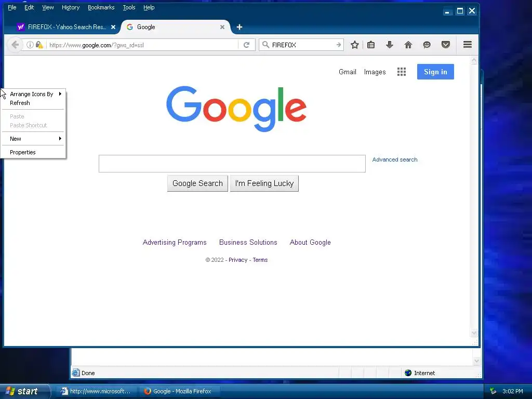Click the 3:02 PM system clock
Screen dimensions: 532x399
[513, 391]
